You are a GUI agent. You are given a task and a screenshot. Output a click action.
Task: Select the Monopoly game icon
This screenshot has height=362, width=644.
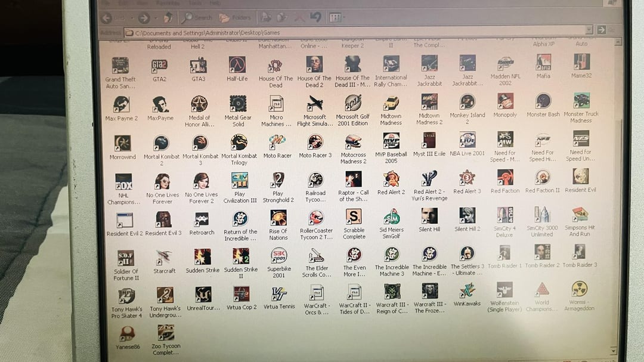(x=505, y=101)
